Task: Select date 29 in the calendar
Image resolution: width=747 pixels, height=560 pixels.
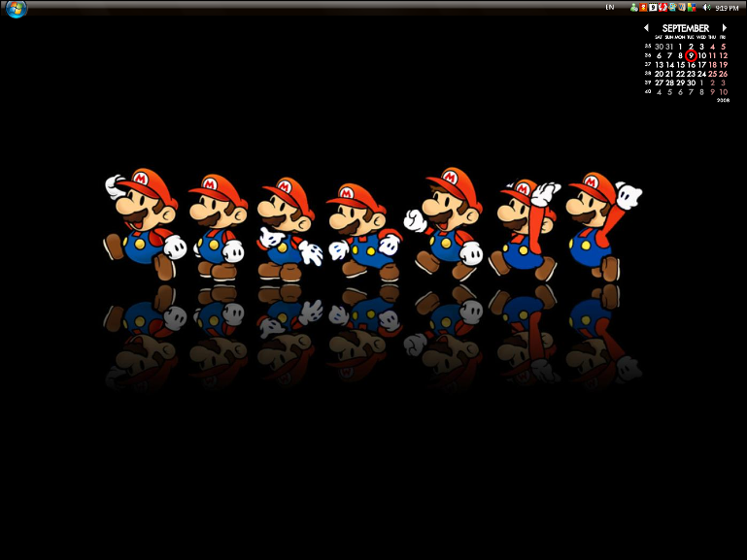Action: point(680,82)
